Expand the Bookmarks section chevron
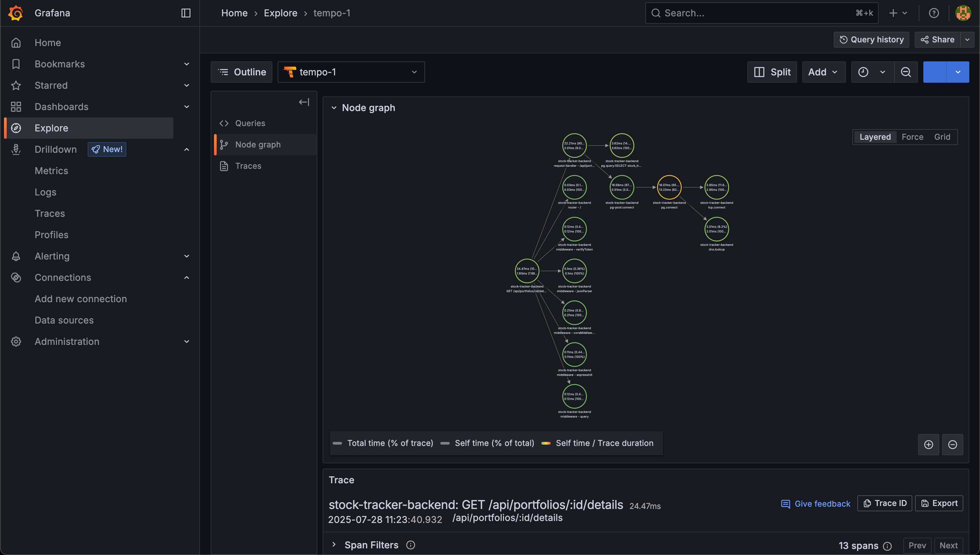 pyautogui.click(x=187, y=64)
